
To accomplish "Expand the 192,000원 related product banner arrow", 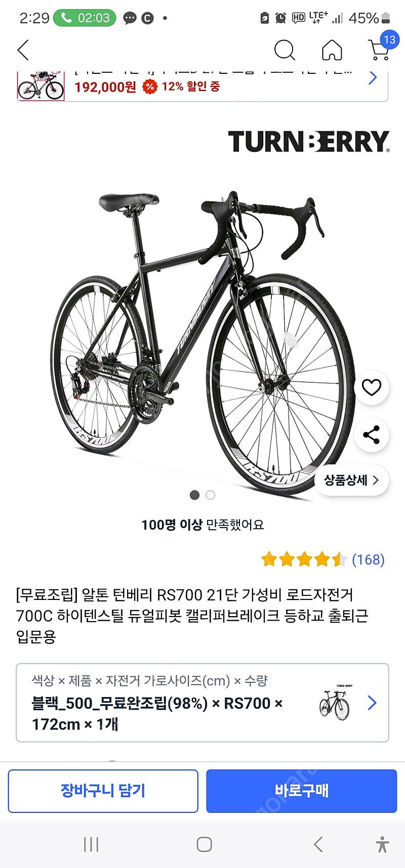I will click(373, 78).
